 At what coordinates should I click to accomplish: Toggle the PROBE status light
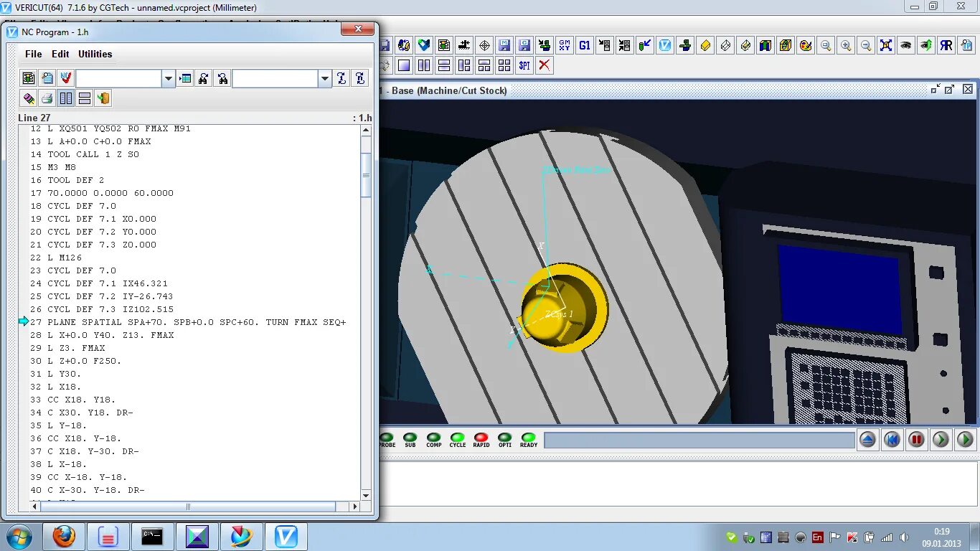[x=387, y=440]
